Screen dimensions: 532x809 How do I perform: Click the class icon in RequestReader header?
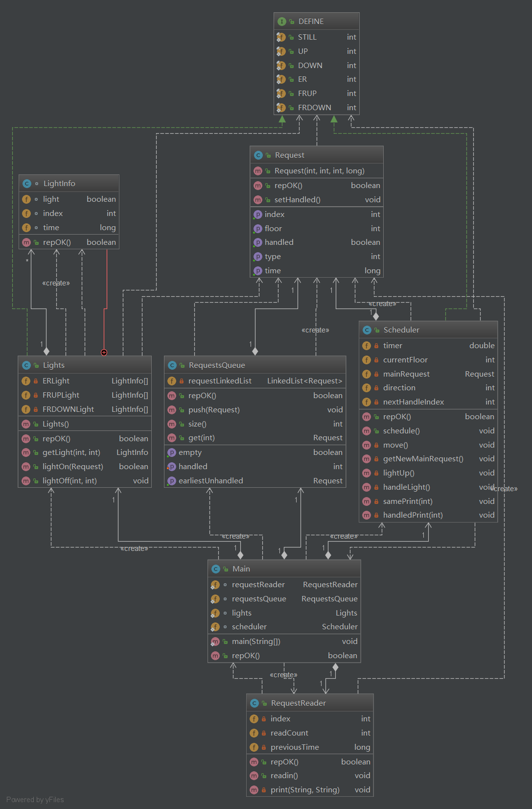(x=254, y=703)
